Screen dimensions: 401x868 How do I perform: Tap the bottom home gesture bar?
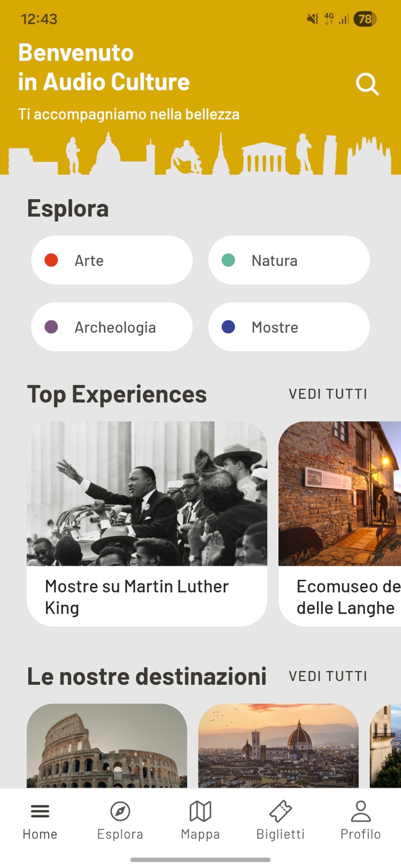(x=200, y=859)
